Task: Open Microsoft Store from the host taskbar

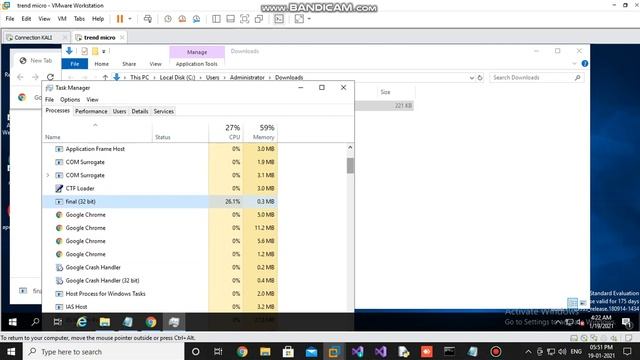Action: pyautogui.click(x=288, y=352)
